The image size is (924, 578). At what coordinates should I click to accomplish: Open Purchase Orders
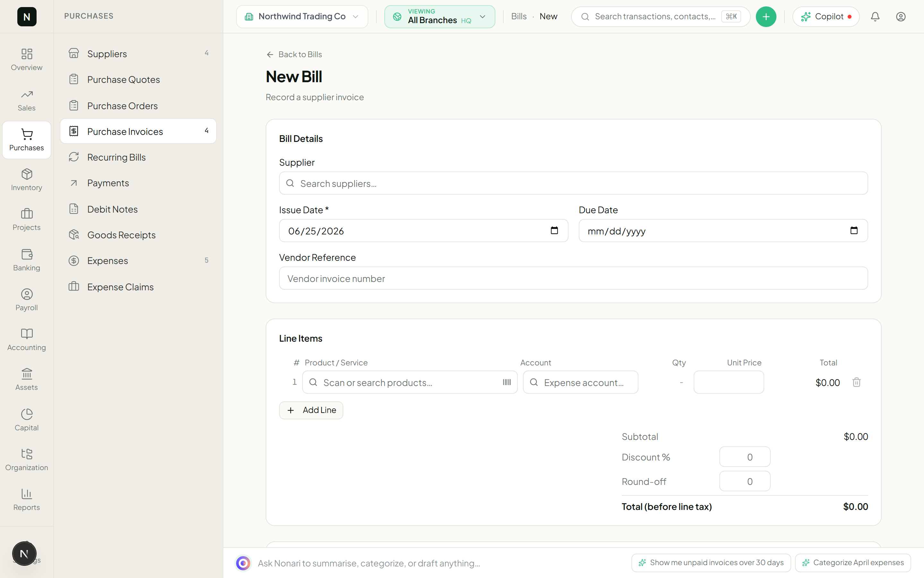click(138, 106)
